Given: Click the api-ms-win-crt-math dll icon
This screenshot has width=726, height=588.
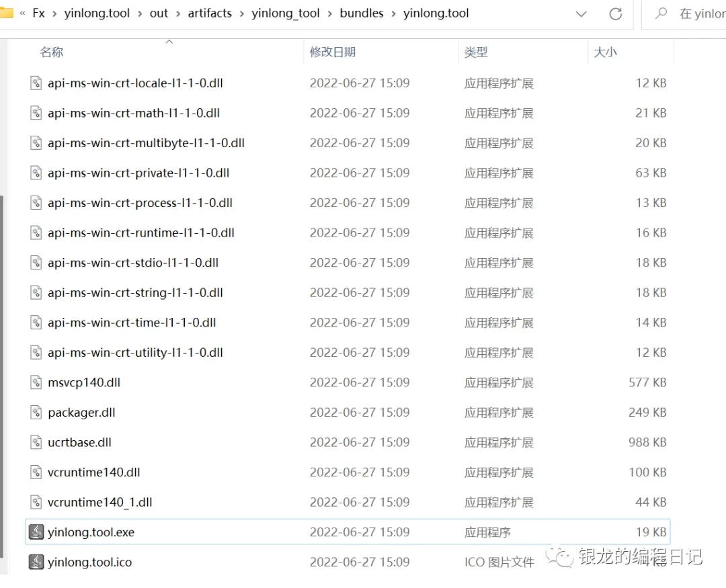Looking at the screenshot, I should point(35,113).
